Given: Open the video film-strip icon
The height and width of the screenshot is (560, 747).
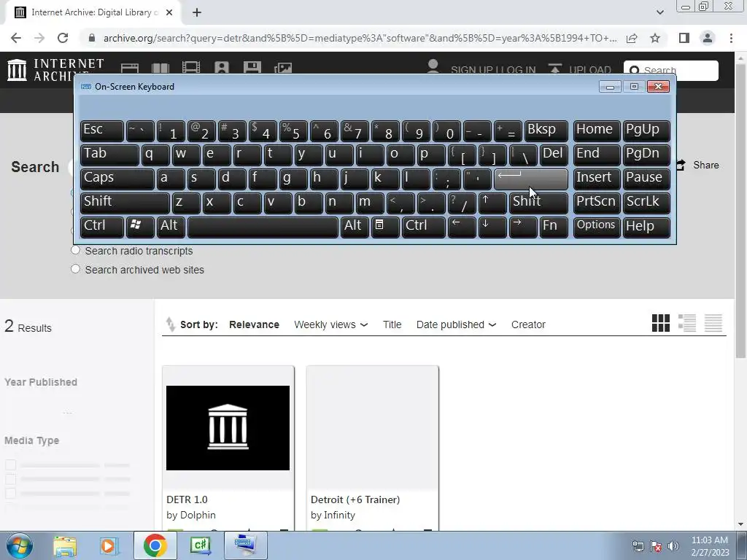Looking at the screenshot, I should coord(191,68).
